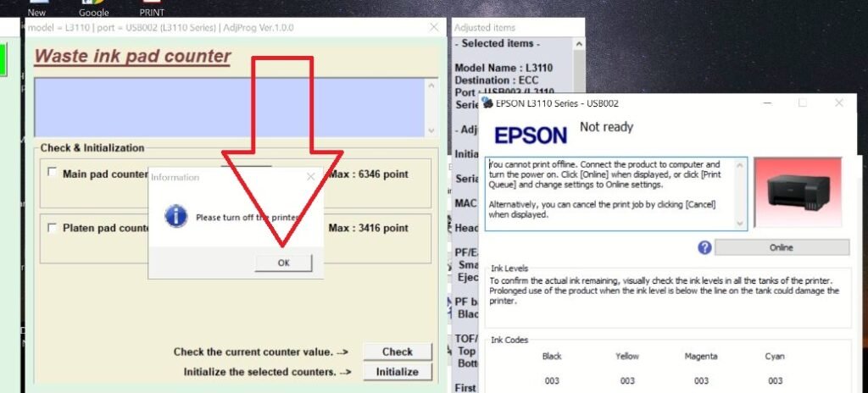Close the AdjProg window
Viewport: 868px width, 393px height.
click(x=434, y=27)
